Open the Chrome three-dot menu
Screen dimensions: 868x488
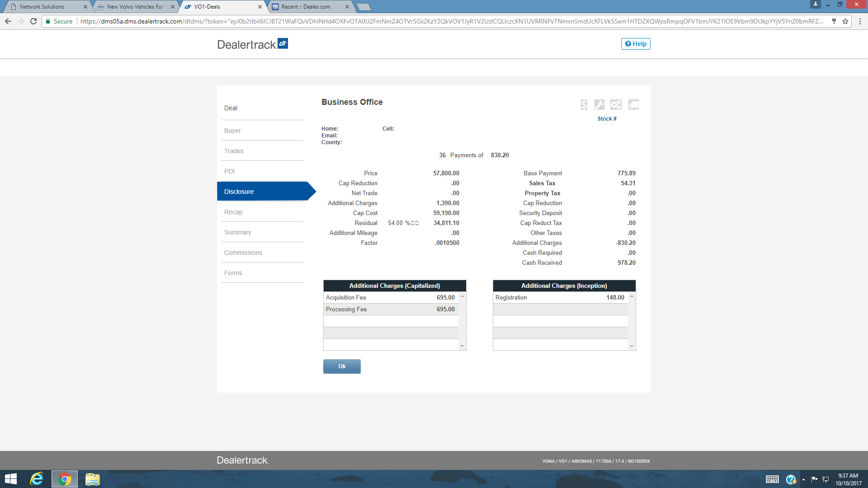pyautogui.click(x=860, y=21)
